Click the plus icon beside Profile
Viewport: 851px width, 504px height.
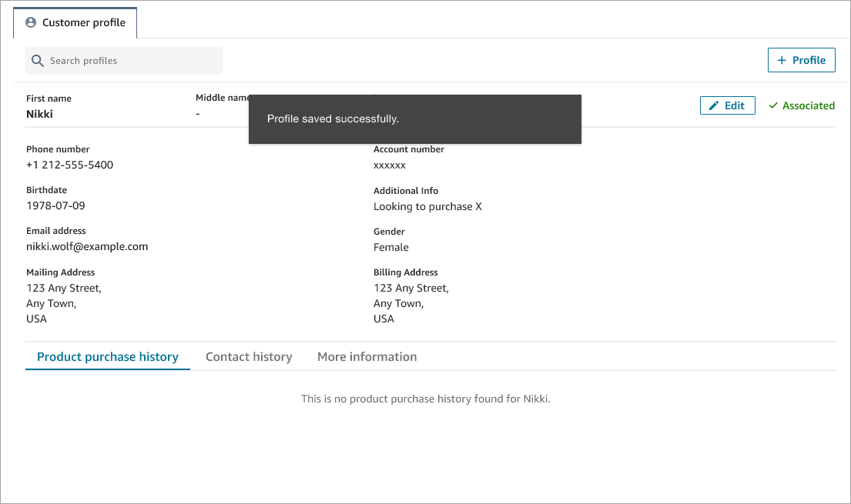point(782,60)
